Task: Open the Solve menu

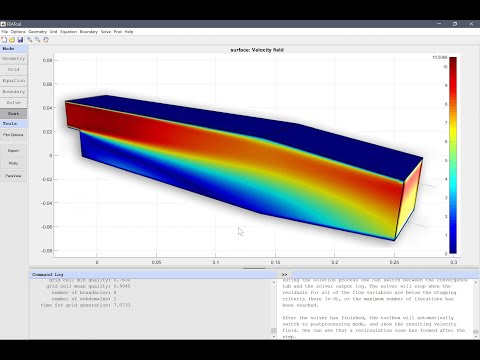Action: coord(106,32)
